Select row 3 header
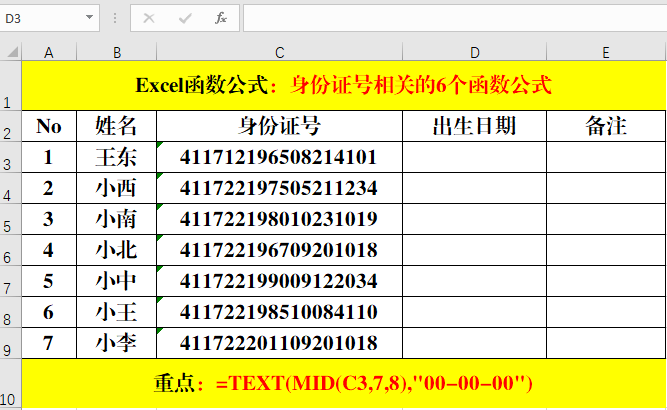This screenshot has width=667, height=410. tap(10, 157)
